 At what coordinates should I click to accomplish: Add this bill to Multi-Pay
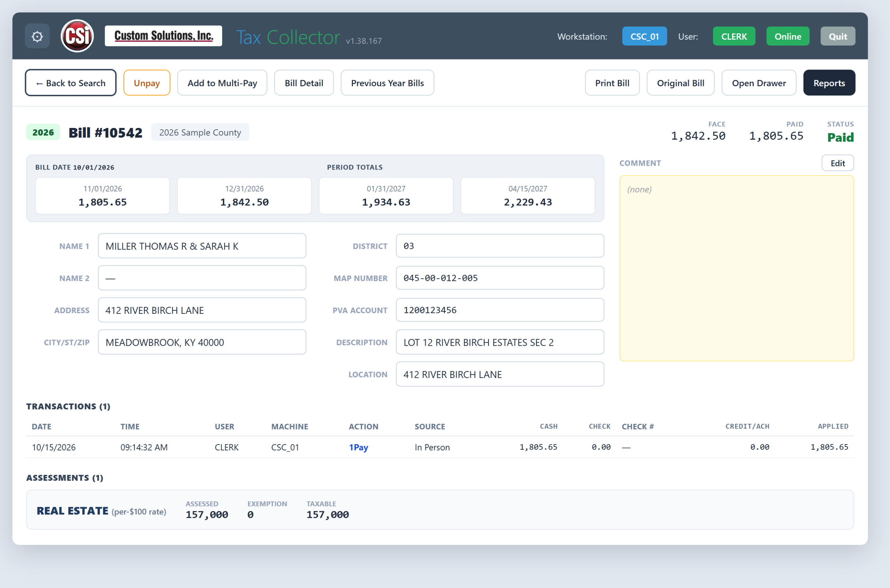click(222, 83)
